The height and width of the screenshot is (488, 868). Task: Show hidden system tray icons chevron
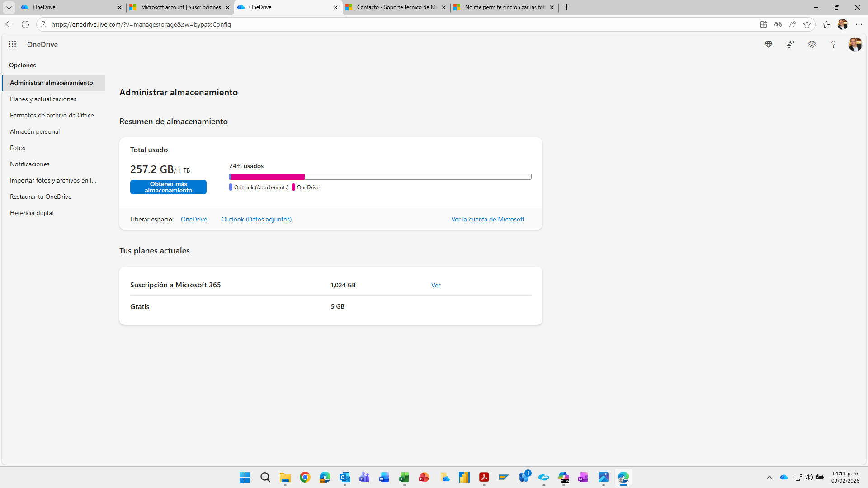(769, 477)
